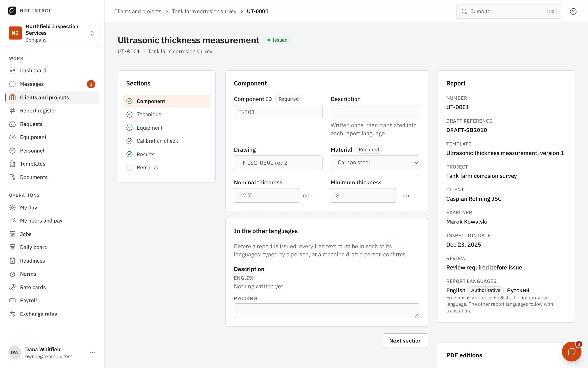The width and height of the screenshot is (588, 368).
Task: Focus the Jump to search field
Action: (x=509, y=11)
